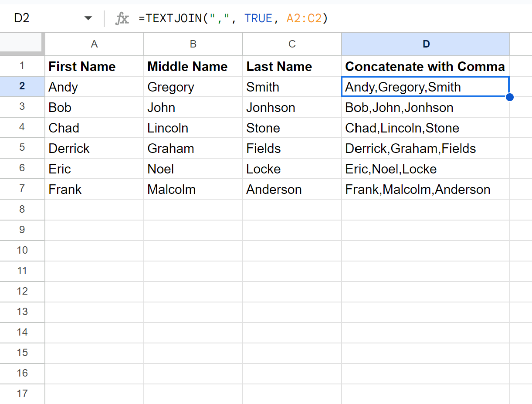The image size is (532, 404).
Task: Click the cell containing "Bob"
Action: (94, 107)
